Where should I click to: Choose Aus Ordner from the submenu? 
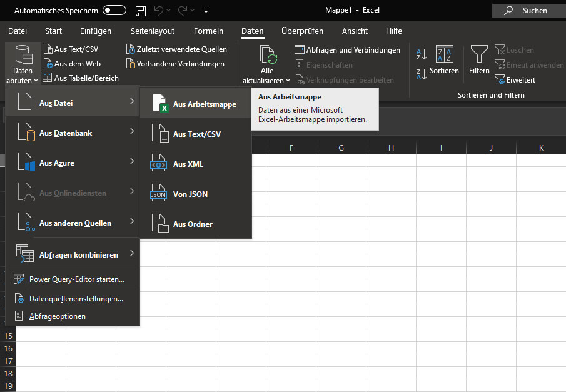coord(195,223)
